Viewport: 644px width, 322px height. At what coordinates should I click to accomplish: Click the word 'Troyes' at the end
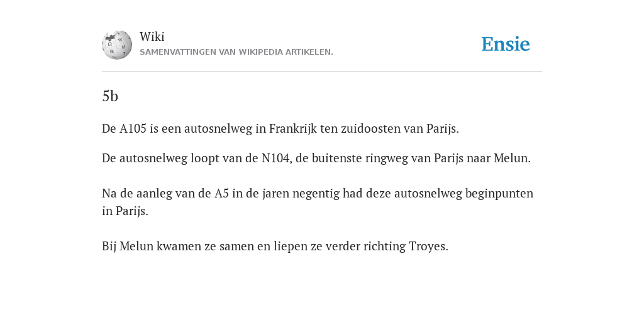[428, 246]
